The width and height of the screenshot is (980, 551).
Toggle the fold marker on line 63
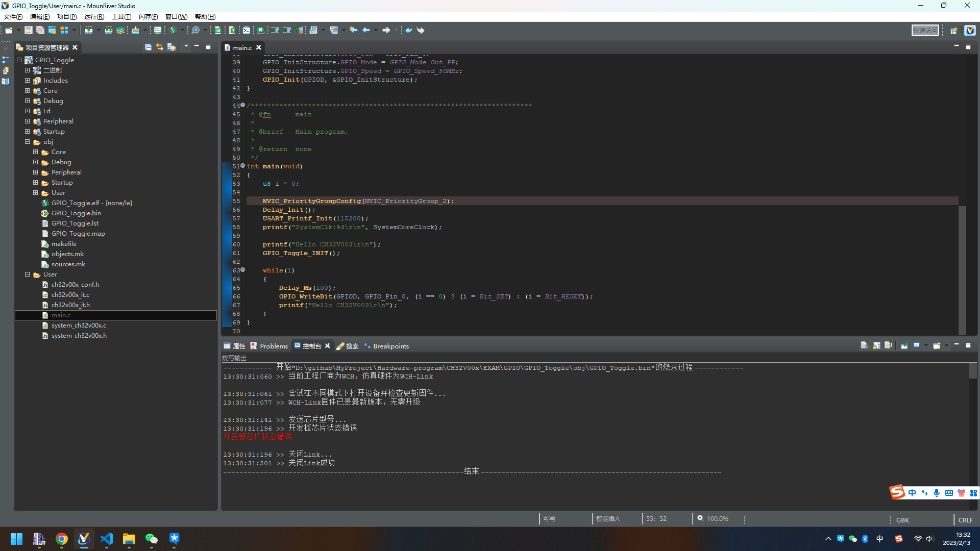click(x=243, y=270)
